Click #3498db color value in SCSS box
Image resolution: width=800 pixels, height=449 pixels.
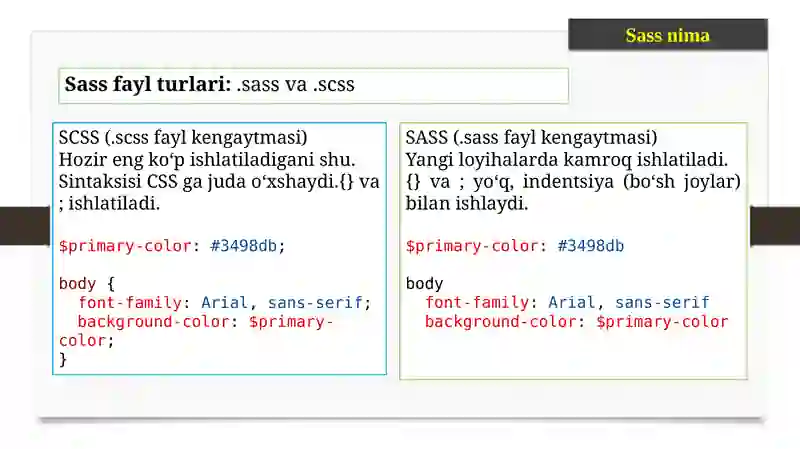coord(243,246)
